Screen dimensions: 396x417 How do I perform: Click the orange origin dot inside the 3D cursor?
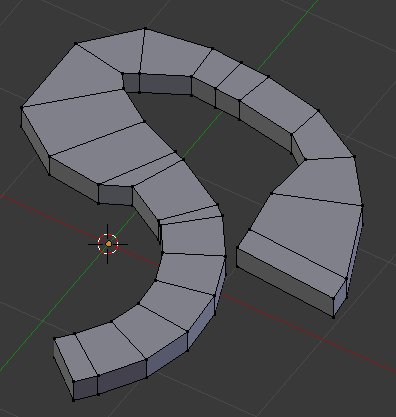pyautogui.click(x=108, y=244)
